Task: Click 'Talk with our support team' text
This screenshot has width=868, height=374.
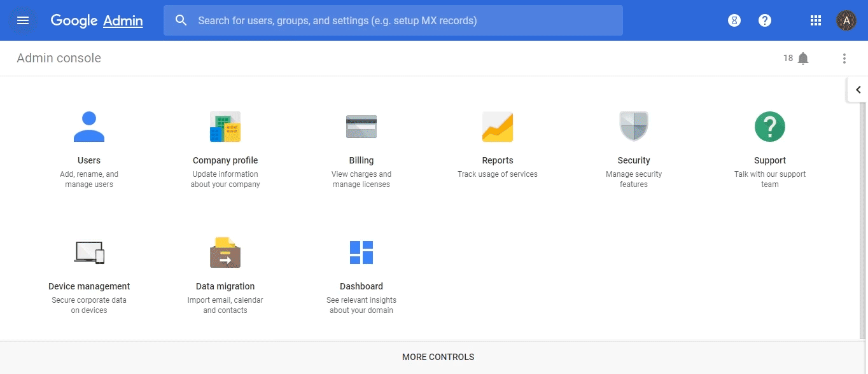Action: 770,179
